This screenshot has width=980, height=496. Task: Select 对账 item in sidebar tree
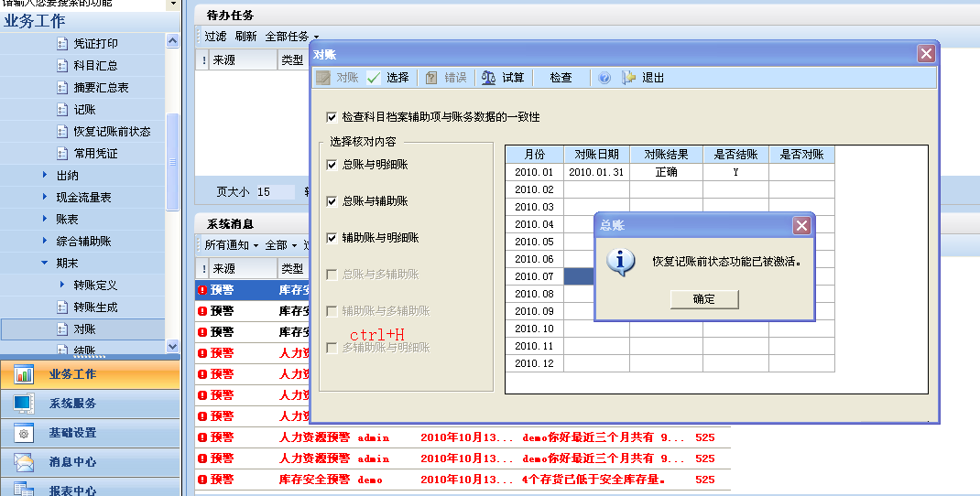tap(84, 329)
